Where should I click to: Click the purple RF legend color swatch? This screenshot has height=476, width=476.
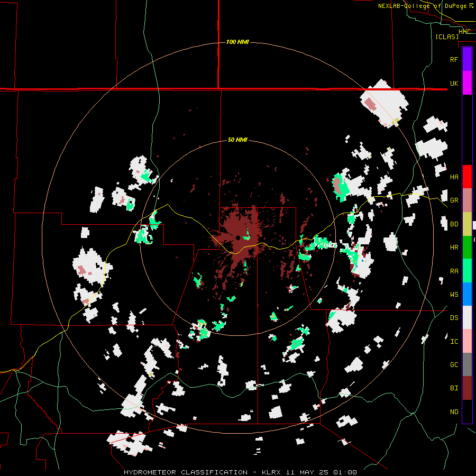467,59
